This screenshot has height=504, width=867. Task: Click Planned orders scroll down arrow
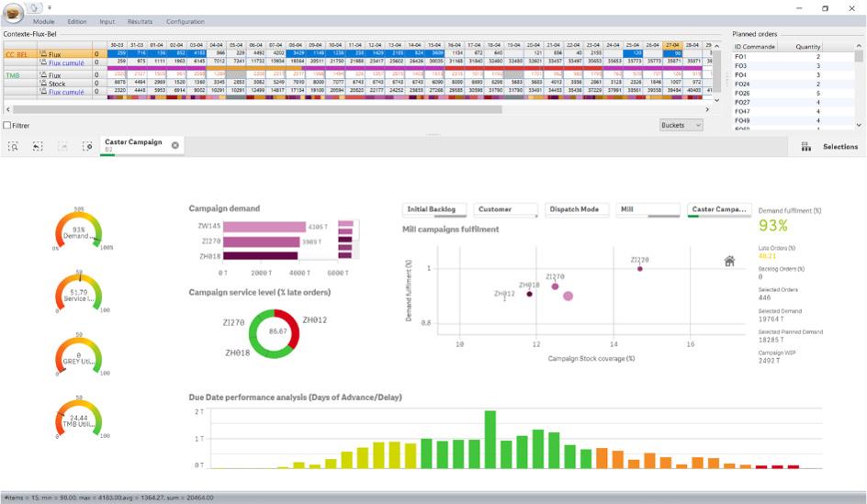(859, 125)
